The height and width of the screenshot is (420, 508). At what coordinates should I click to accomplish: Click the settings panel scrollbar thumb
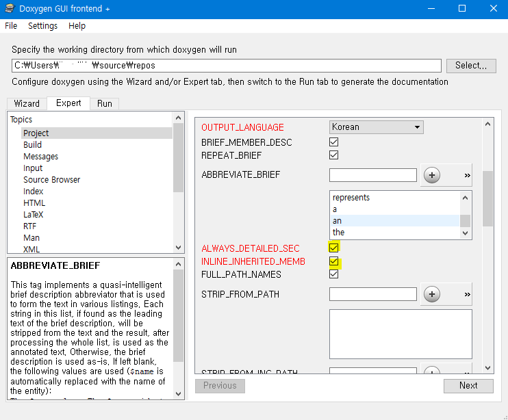click(x=487, y=198)
